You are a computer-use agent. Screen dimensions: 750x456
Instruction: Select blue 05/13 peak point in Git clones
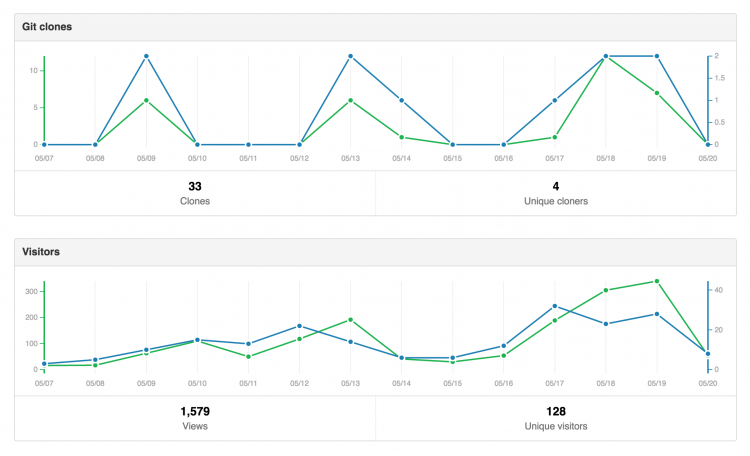pos(351,56)
